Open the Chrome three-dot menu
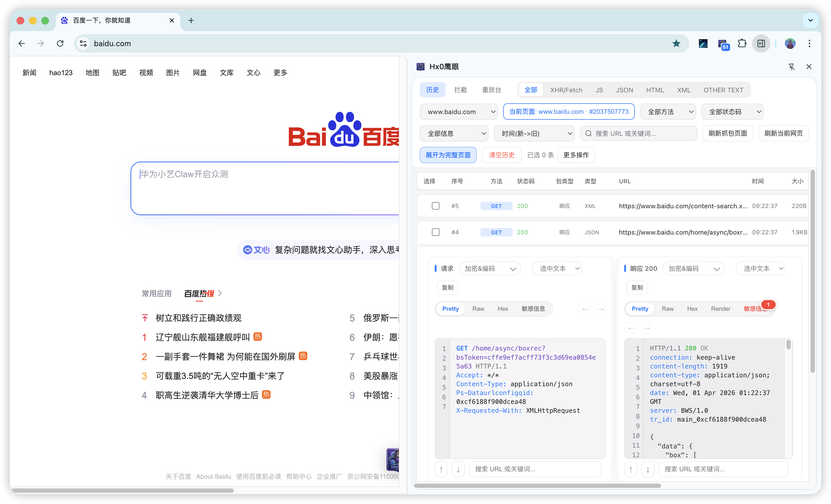 tap(810, 43)
